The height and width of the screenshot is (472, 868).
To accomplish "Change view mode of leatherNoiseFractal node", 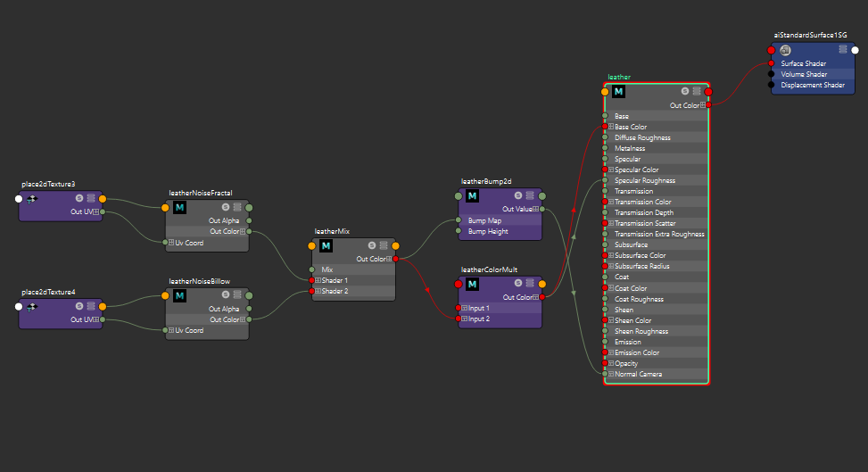I will coord(236,207).
